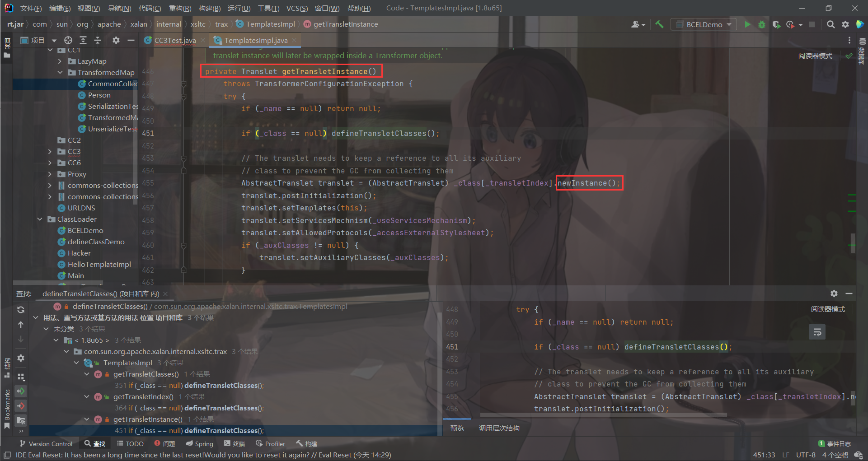Open the find panel settings gear
This screenshot has height=461, width=868.
point(834,293)
